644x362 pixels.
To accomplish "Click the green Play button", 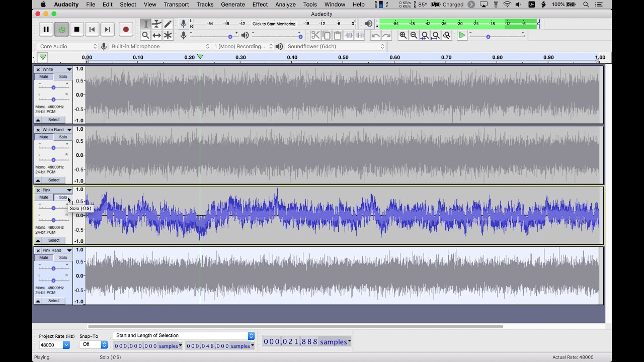I will point(61,29).
